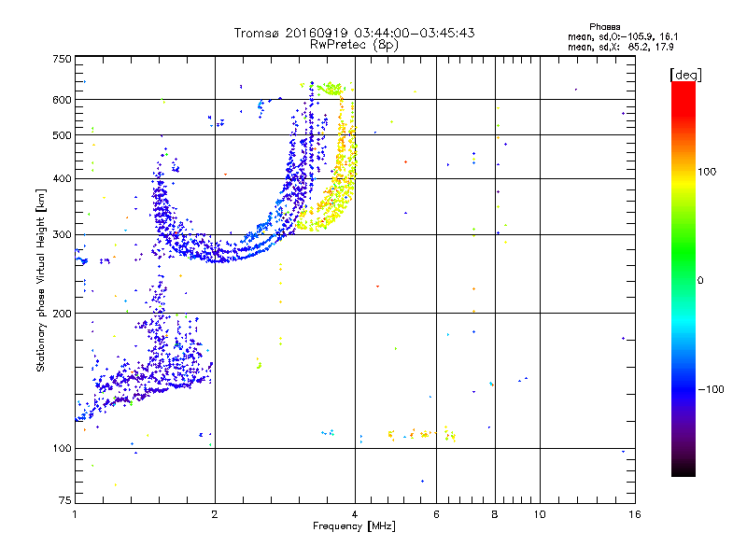
Task: Click the '500' y-axis tick label
Action: click(62, 135)
